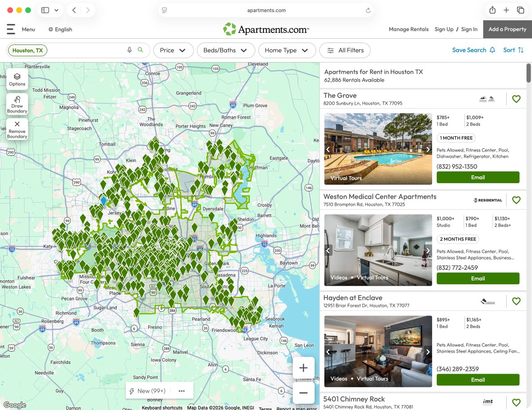Image resolution: width=532 pixels, height=410 pixels.
Task: Open the Sort arrows control
Action: [x=513, y=50]
